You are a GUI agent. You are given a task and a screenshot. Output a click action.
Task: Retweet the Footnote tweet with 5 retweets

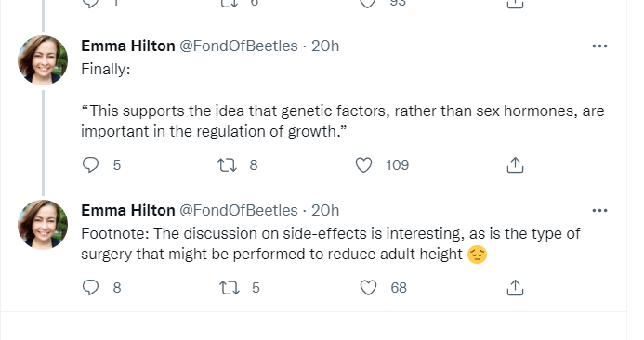coord(230,287)
